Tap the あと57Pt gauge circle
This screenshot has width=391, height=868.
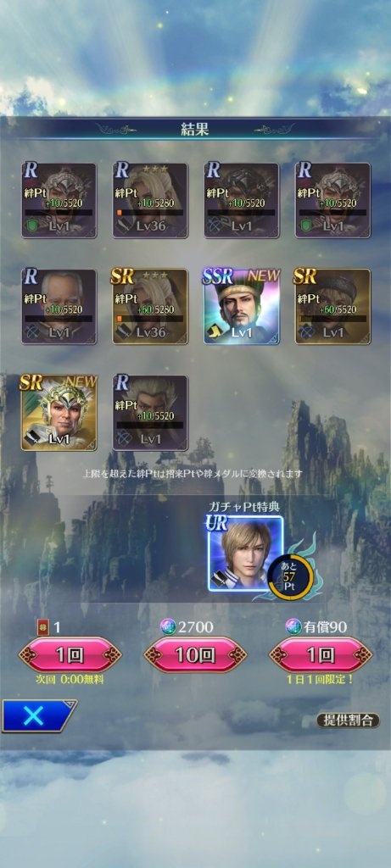[290, 578]
